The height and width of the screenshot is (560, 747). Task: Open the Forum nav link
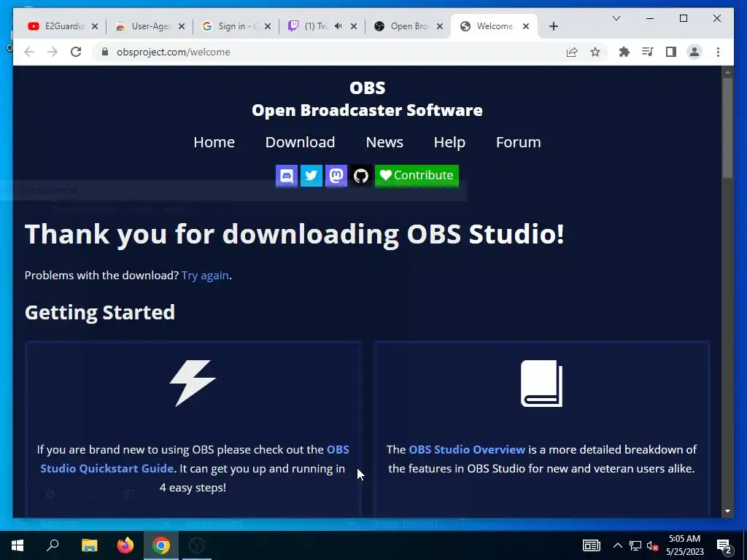[x=519, y=142]
